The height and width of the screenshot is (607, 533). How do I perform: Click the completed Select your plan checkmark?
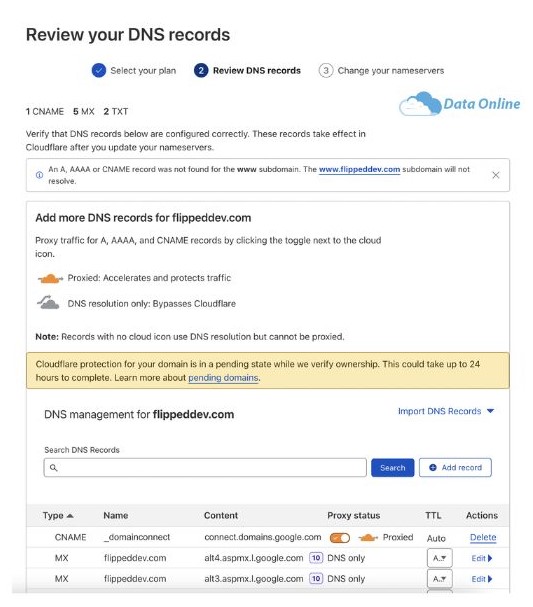click(99, 70)
